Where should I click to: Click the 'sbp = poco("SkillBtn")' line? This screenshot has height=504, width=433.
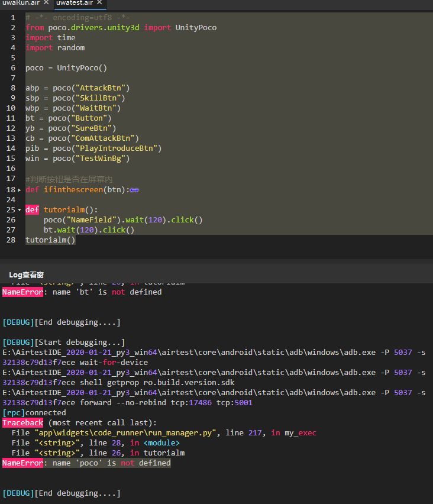(x=75, y=98)
